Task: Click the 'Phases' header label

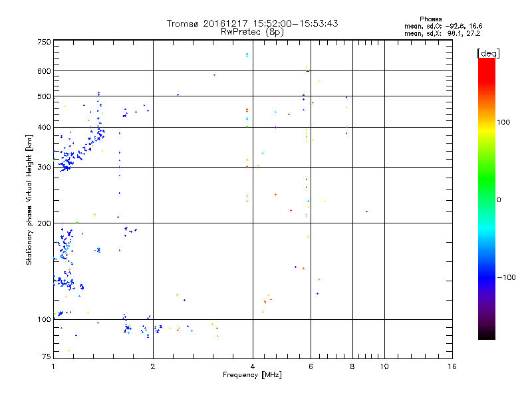Action: (x=430, y=19)
